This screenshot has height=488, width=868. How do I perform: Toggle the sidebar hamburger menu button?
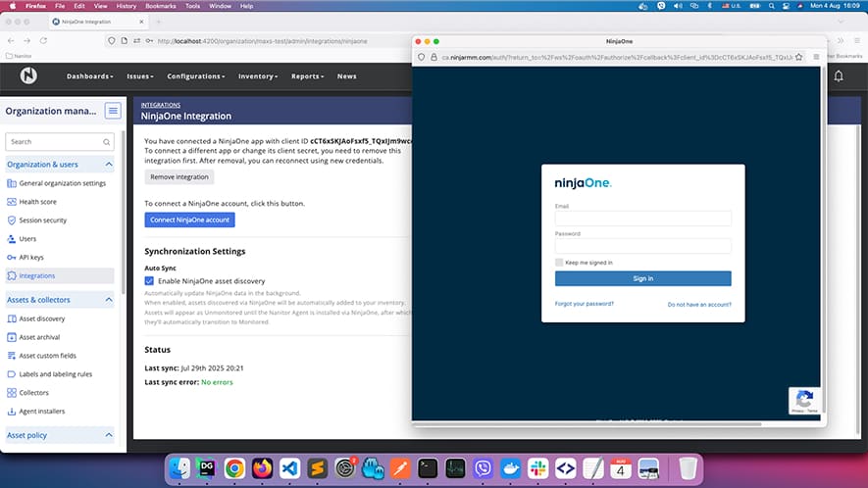coord(113,111)
